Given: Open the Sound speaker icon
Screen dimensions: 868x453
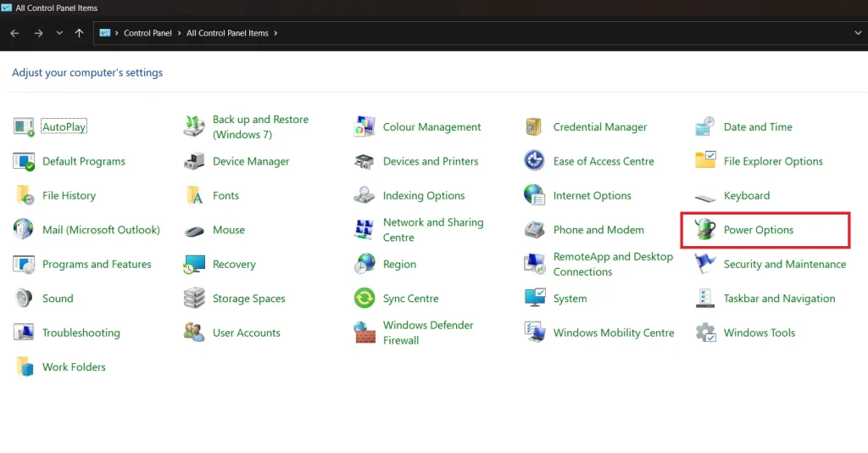Looking at the screenshot, I should (24, 299).
